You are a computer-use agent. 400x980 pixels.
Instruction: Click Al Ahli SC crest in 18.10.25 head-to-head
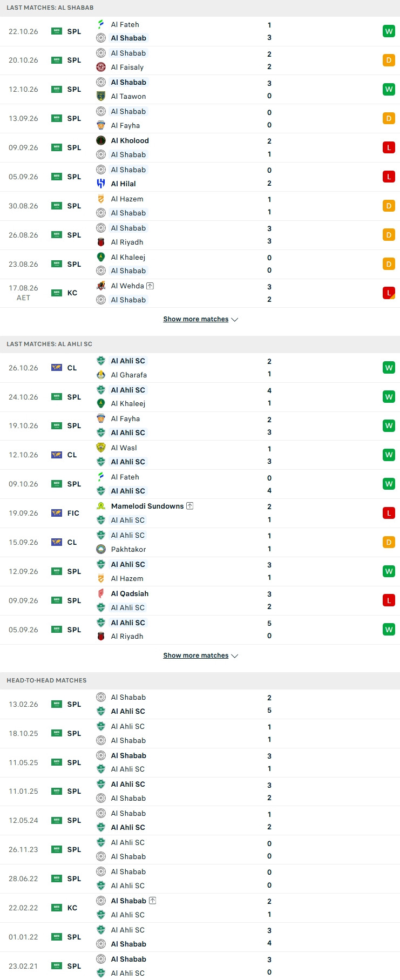[x=101, y=726]
